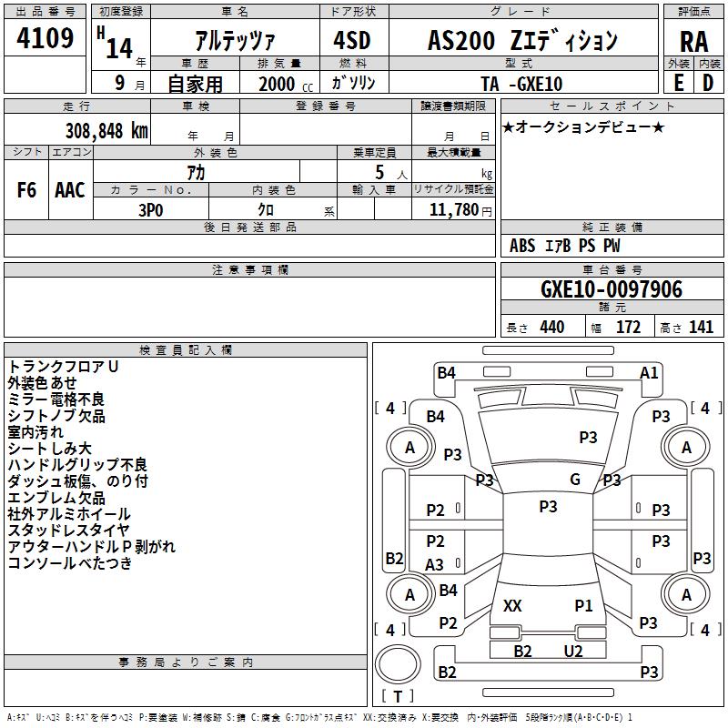728x728 pixels.
Task: Click inspector note 外装色あせ
Action: click(42, 382)
